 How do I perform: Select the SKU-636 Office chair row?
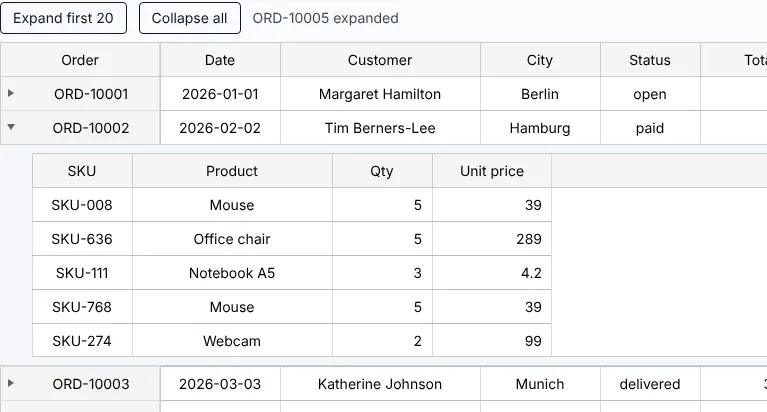(292, 239)
